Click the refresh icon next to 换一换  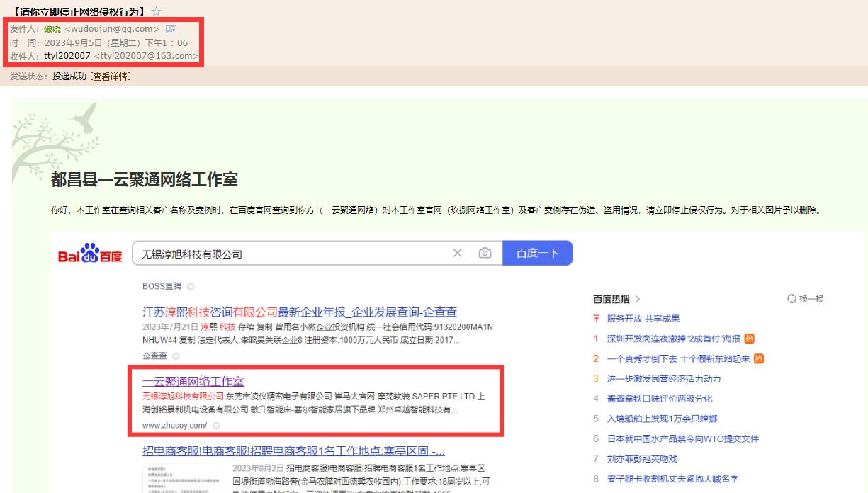coord(792,299)
